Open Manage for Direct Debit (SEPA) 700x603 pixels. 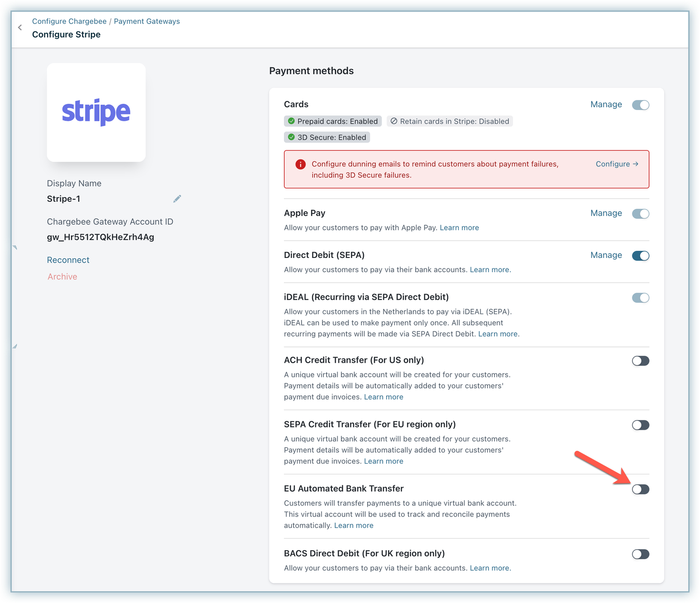pyautogui.click(x=606, y=255)
